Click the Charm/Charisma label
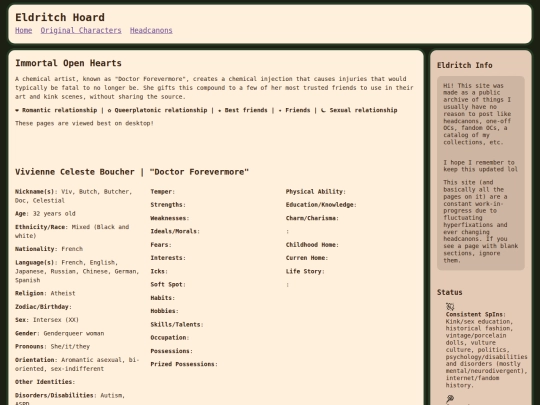 click(x=312, y=218)
